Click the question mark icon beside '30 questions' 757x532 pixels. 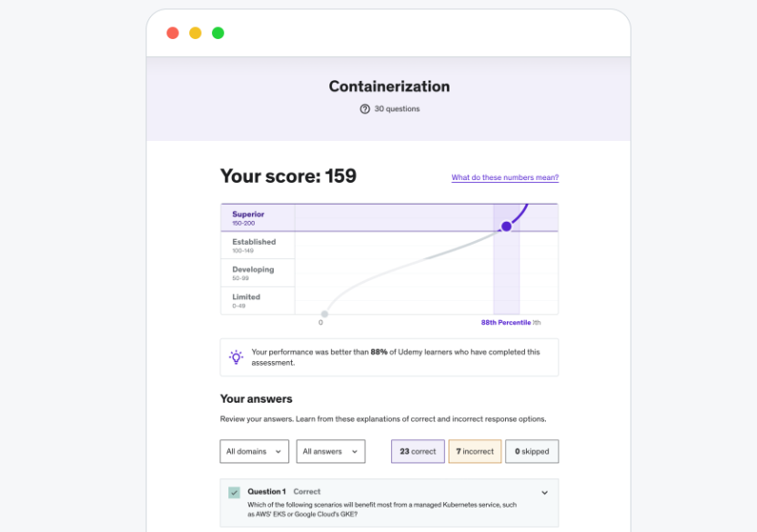point(363,108)
